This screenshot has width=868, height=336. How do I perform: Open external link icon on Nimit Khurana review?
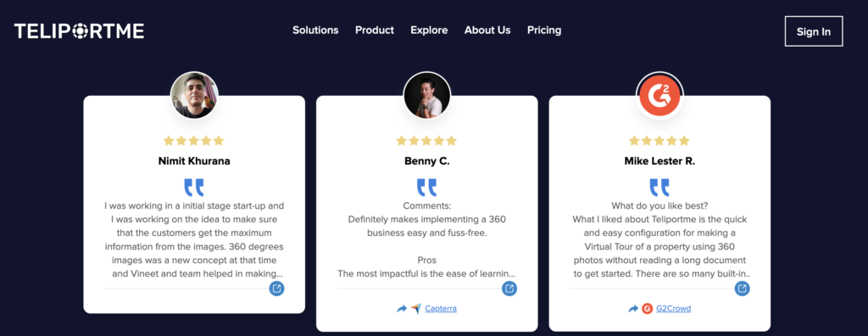point(277,288)
